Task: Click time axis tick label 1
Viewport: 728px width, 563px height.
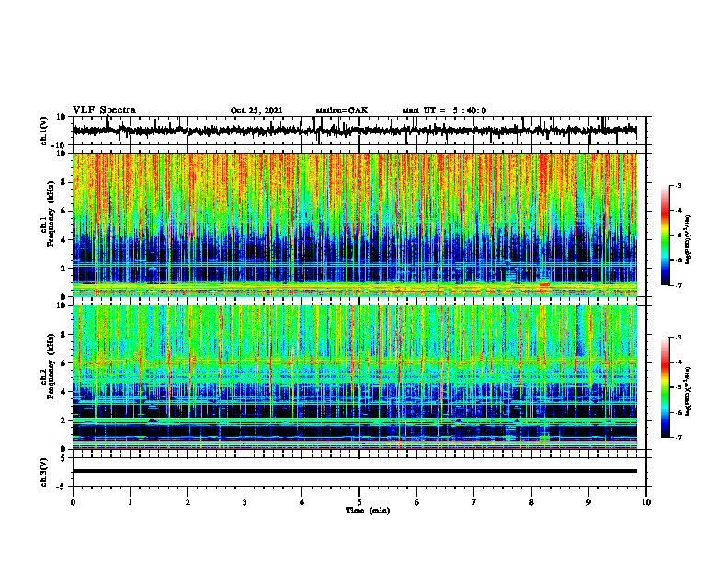Action: pos(130,502)
